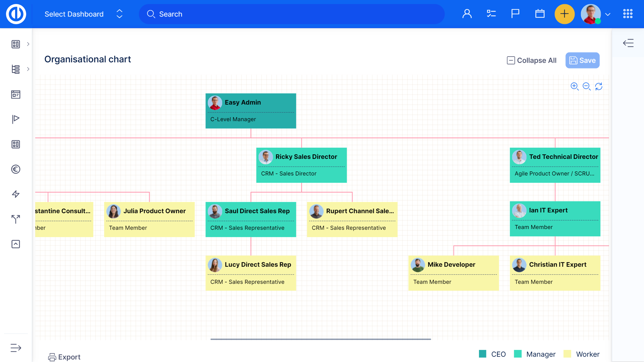Click the Save button

coord(582,60)
